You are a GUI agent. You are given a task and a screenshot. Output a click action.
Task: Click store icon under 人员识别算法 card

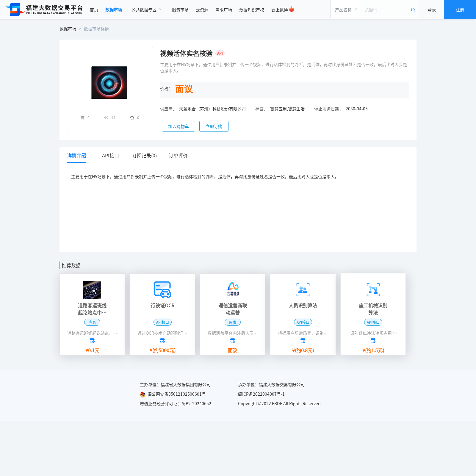303,341
